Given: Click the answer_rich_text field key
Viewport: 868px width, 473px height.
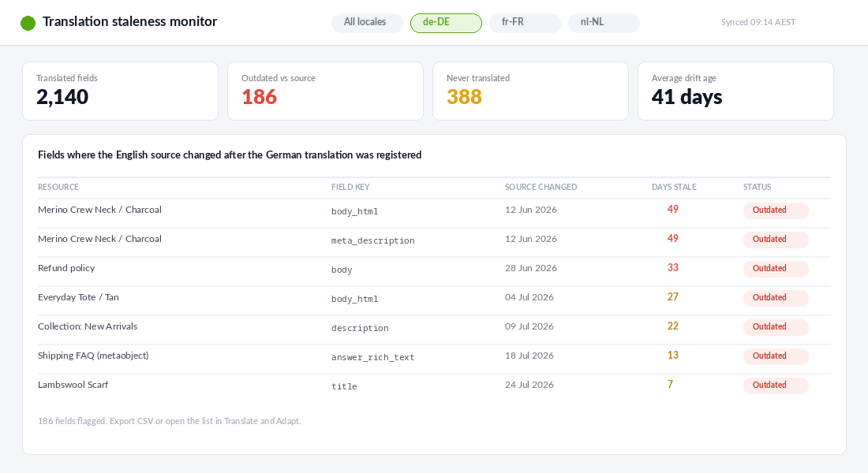Looking at the screenshot, I should 373,357.
